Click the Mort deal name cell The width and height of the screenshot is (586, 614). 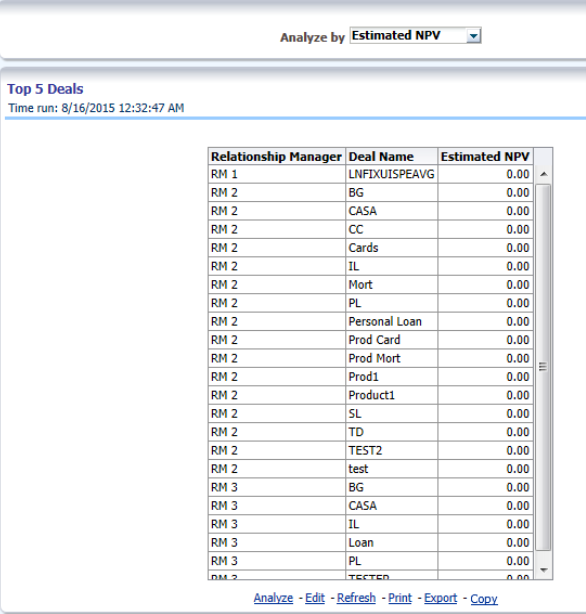click(x=391, y=285)
